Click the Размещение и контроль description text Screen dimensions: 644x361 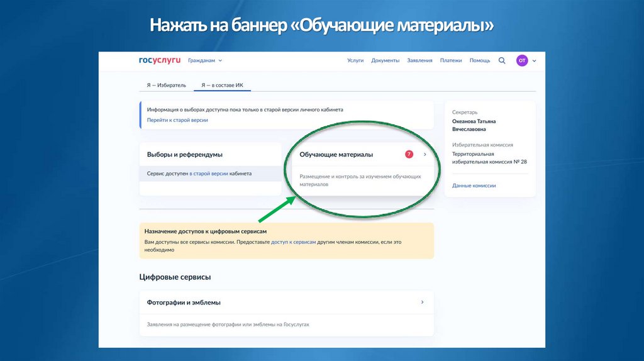360,181
